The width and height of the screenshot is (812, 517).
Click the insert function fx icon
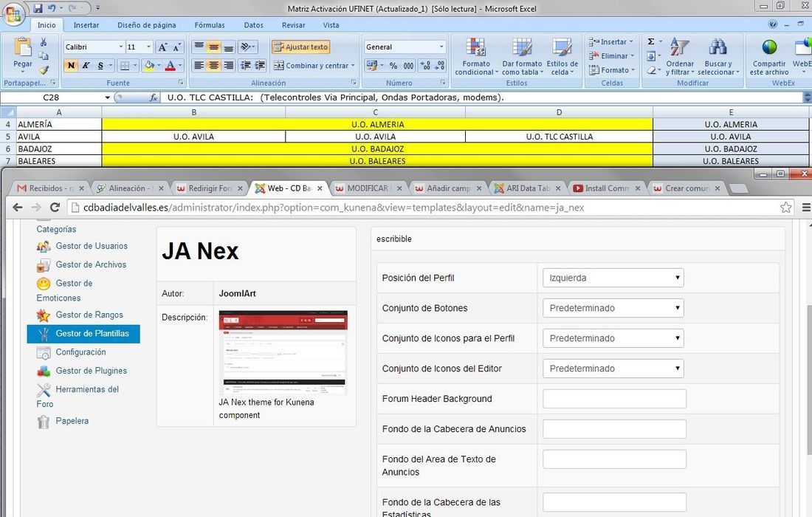[x=154, y=97]
